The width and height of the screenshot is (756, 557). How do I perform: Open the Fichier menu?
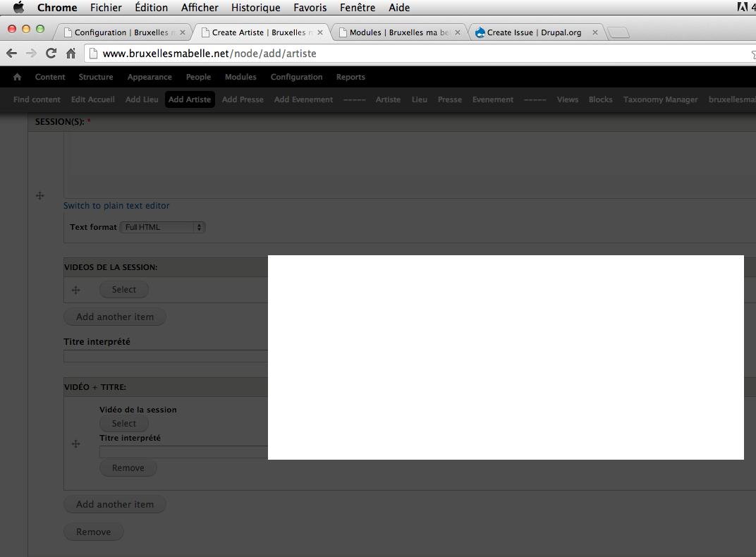point(106,8)
